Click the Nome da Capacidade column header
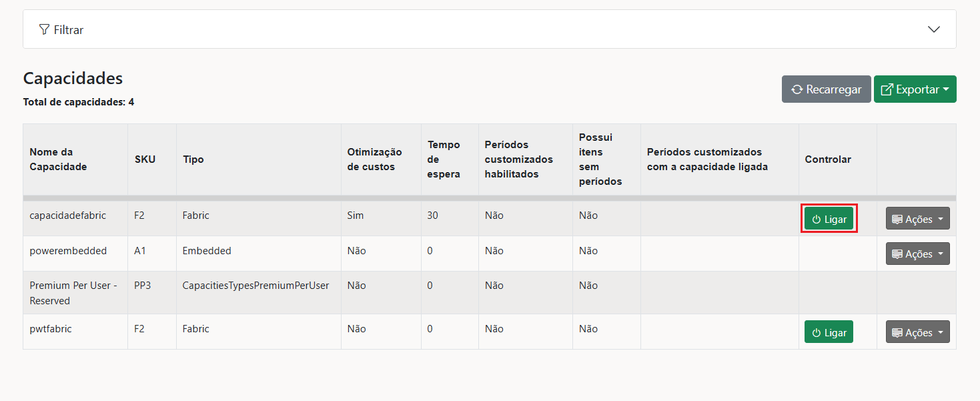980x401 pixels. pos(59,159)
